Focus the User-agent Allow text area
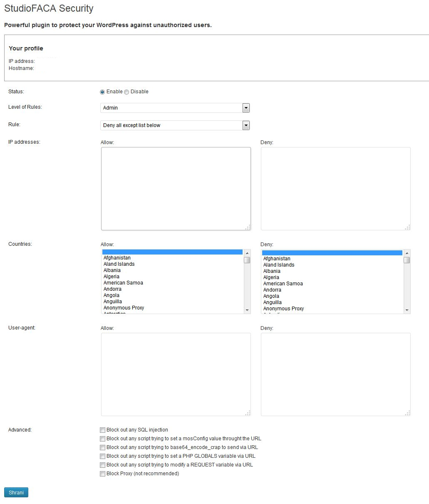The image size is (429, 504). tap(176, 374)
